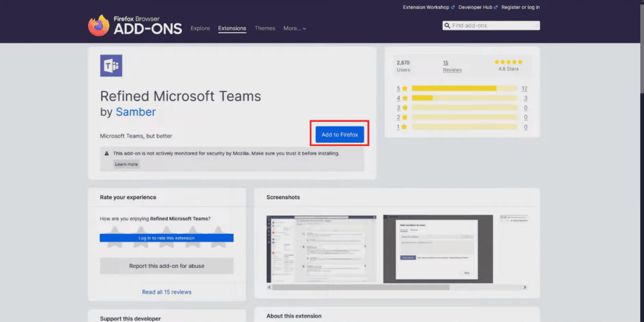644x322 pixels.
Task: Click the 4.8 Stars rating stars
Action: point(508,62)
